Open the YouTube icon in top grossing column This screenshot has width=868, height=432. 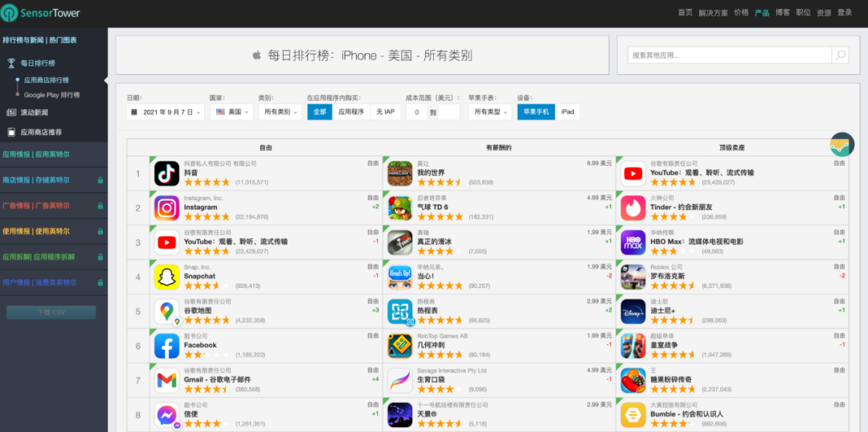pos(633,173)
